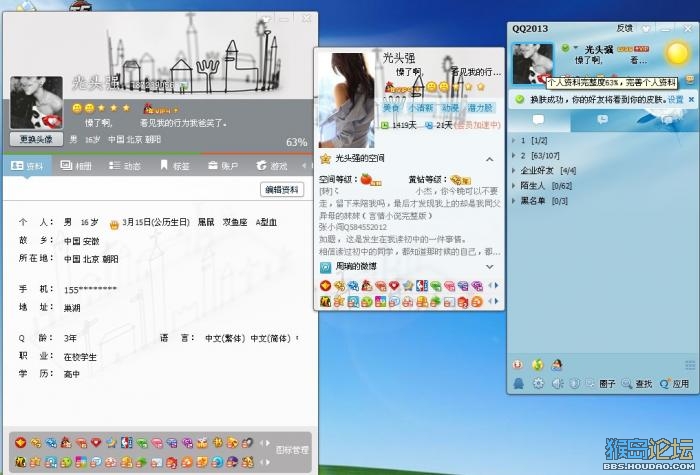Click NBA icon in hover card icon row
700x475 pixels.
point(422,285)
